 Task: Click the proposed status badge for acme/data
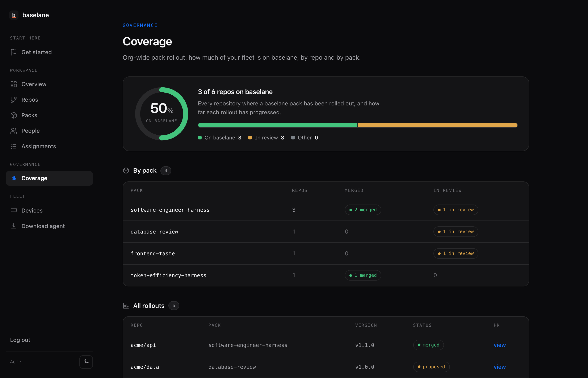coord(431,367)
